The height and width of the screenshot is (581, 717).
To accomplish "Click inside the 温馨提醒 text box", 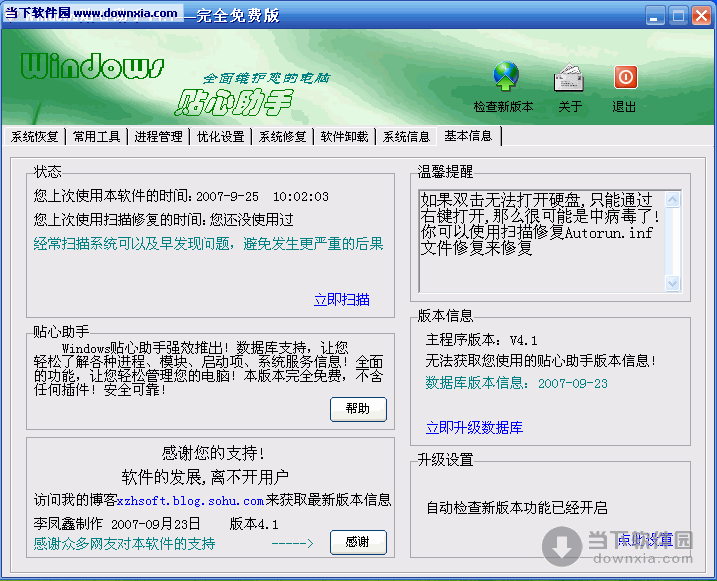I will [x=542, y=241].
